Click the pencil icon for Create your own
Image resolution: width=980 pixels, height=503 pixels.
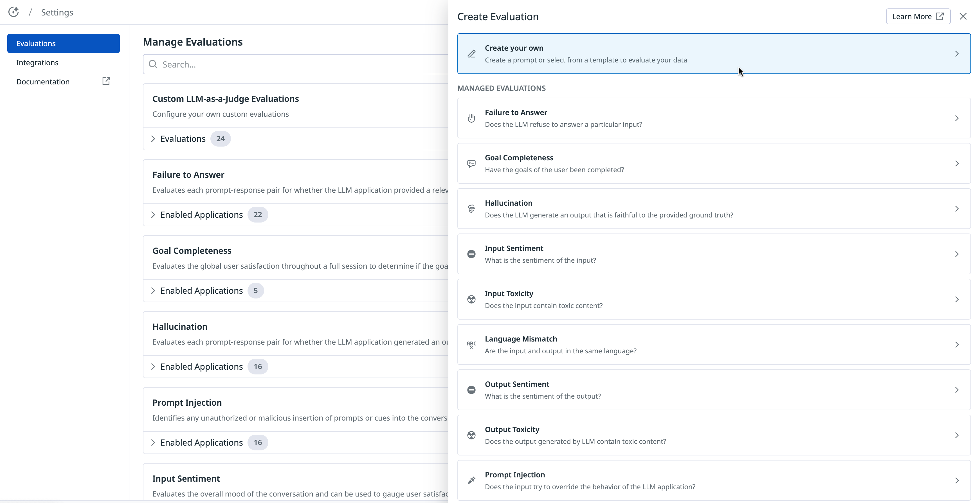[x=471, y=54]
